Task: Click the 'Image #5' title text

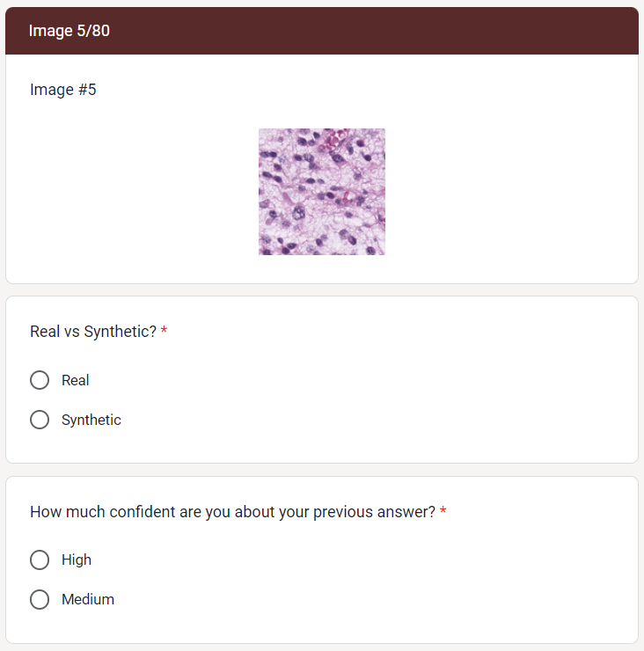Action: (x=63, y=90)
